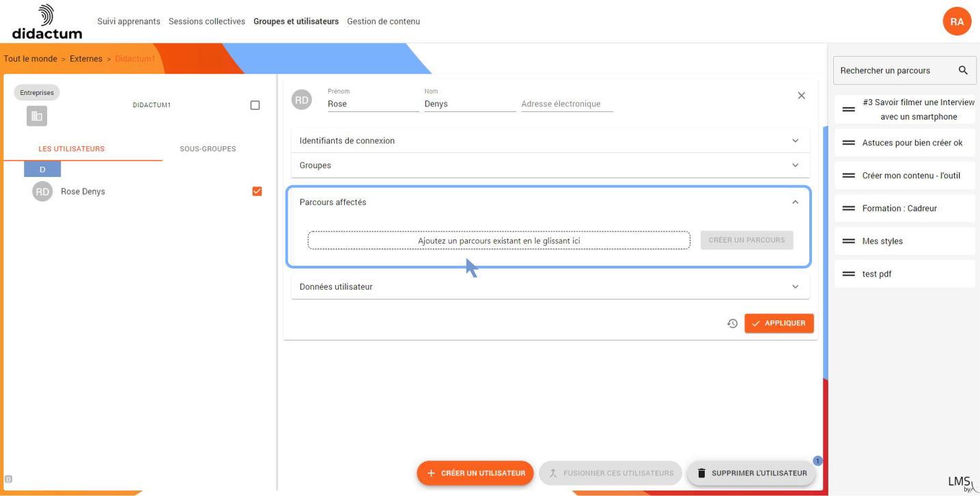This screenshot has height=496, width=980.
Task: Close the user details panel
Action: (x=802, y=96)
